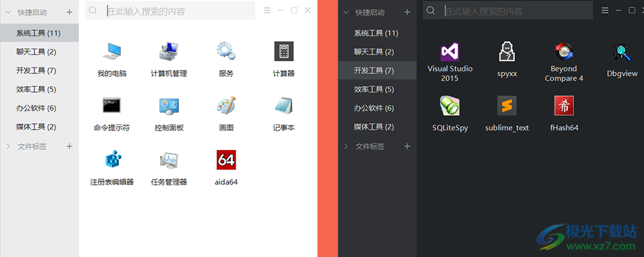644x257 pixels.
Task: Add new 快捷启动 group in light window
Action: (x=69, y=12)
